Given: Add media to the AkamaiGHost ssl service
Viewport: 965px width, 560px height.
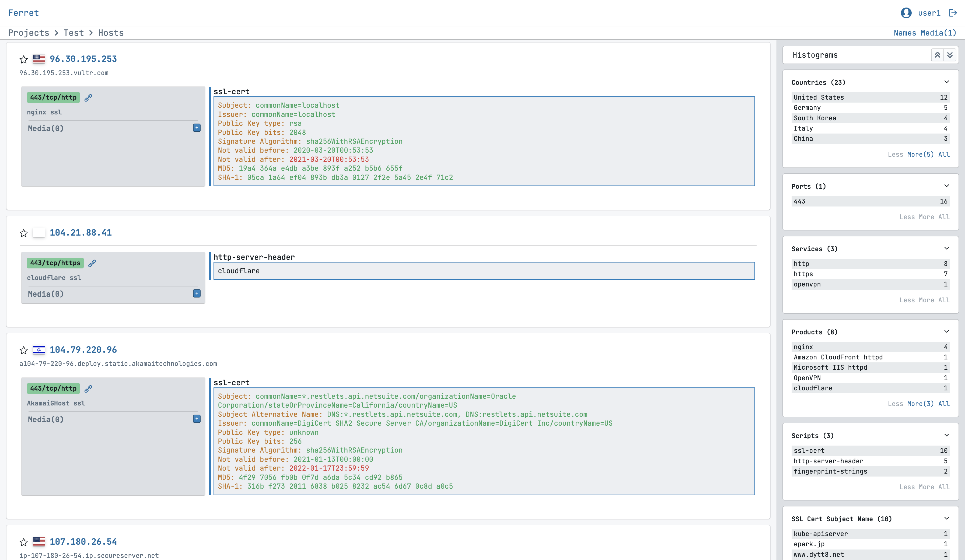Looking at the screenshot, I should pos(197,419).
